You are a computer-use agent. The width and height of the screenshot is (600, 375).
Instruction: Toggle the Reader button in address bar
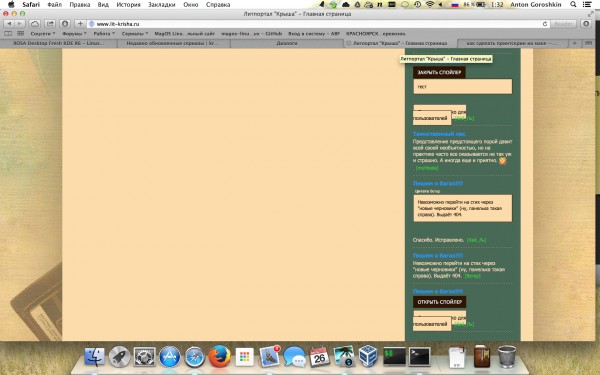tap(564, 24)
